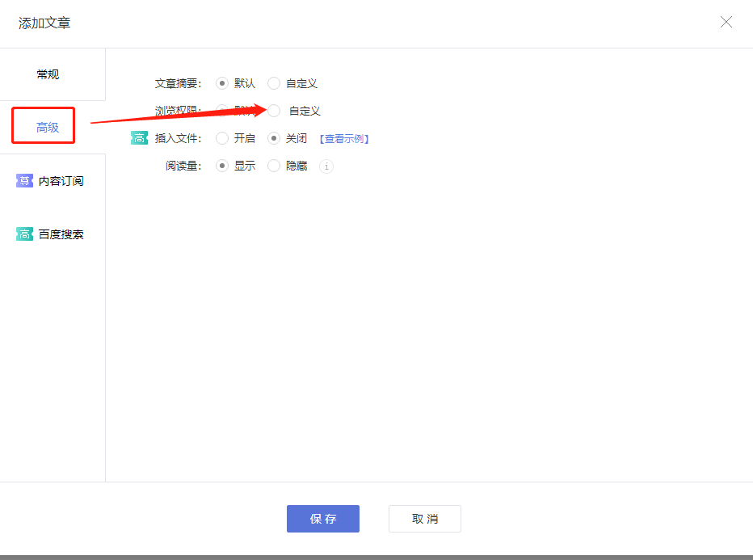753x560 pixels.
Task: Select 自定义 for 文章摘要
Action: (274, 83)
